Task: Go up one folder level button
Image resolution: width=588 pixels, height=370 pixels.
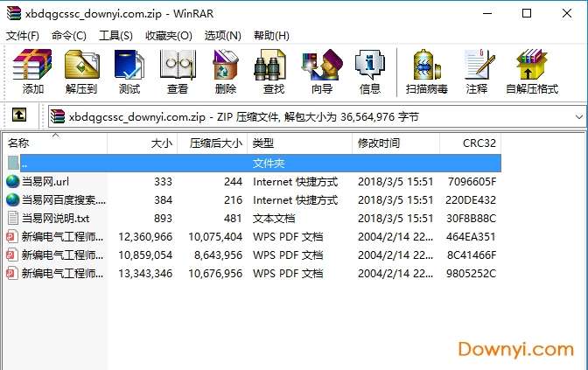Action: point(19,115)
